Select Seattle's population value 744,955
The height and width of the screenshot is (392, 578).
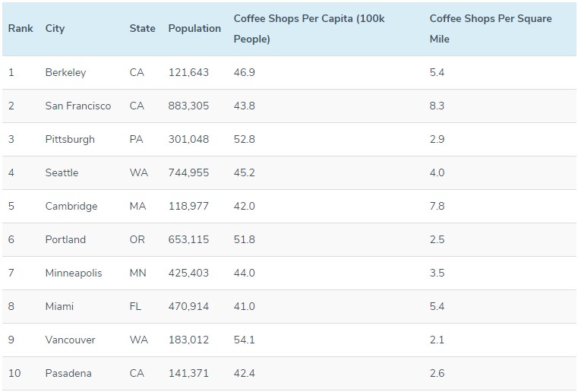click(x=188, y=173)
